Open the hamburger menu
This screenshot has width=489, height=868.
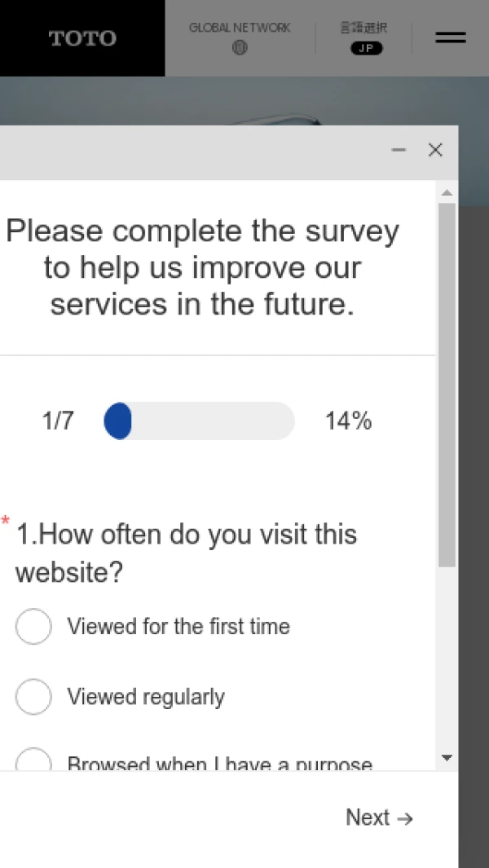[x=450, y=37]
